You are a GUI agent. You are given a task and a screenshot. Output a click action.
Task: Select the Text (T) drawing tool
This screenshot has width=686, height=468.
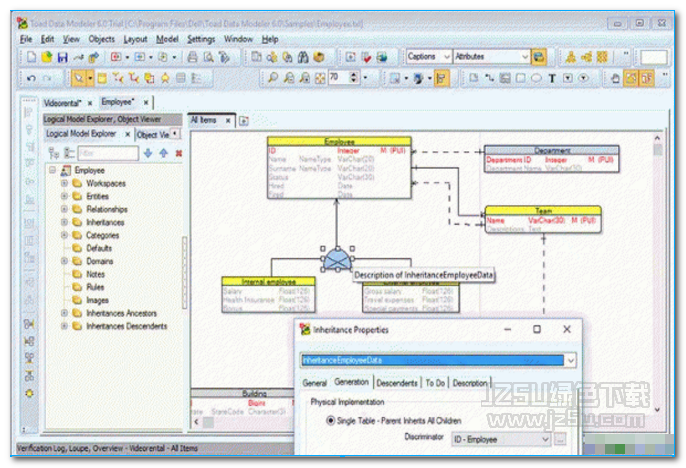coord(552,78)
